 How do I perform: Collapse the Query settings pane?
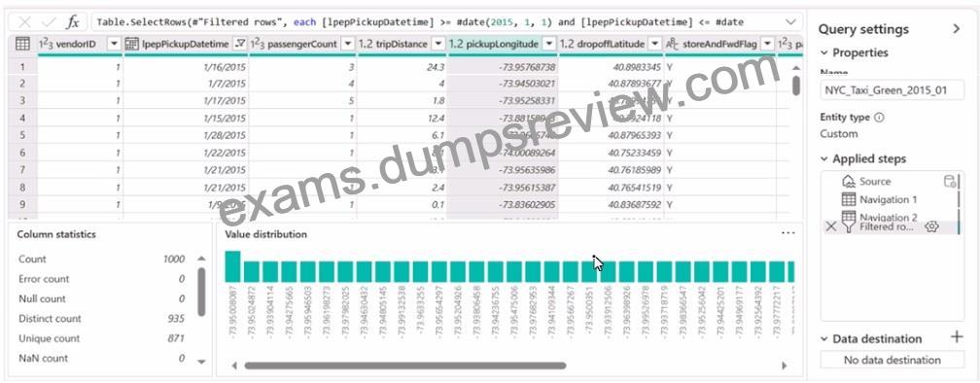[x=956, y=29]
